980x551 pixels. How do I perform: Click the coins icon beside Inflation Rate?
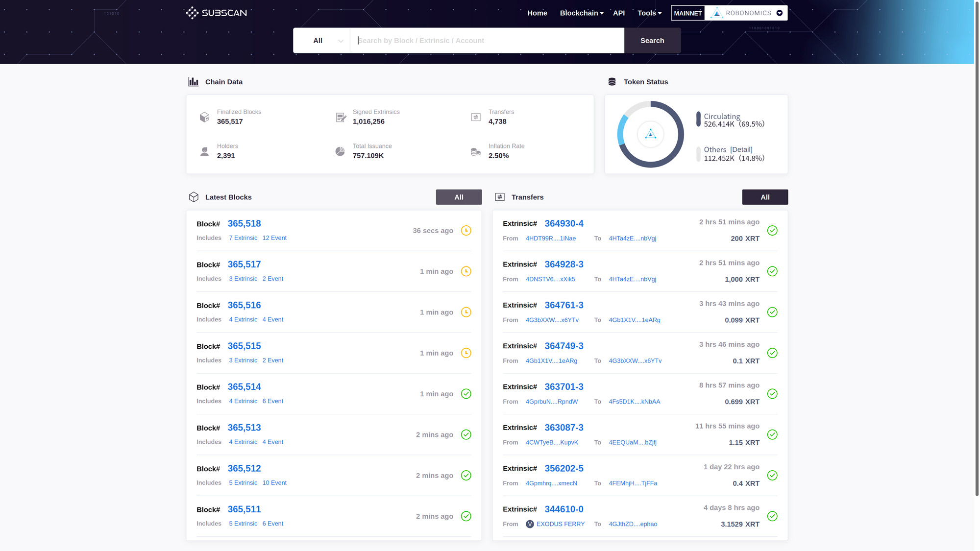pyautogui.click(x=475, y=152)
